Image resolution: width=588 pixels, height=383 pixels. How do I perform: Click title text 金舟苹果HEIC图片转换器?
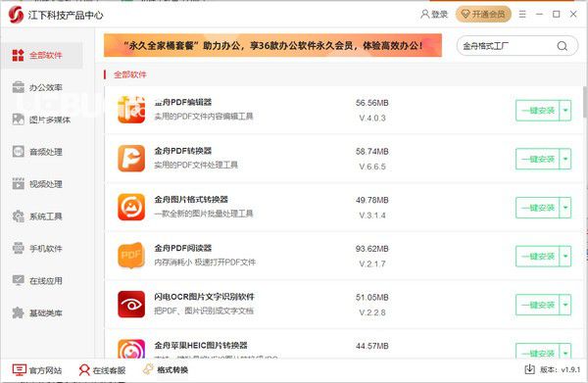pyautogui.click(x=201, y=345)
